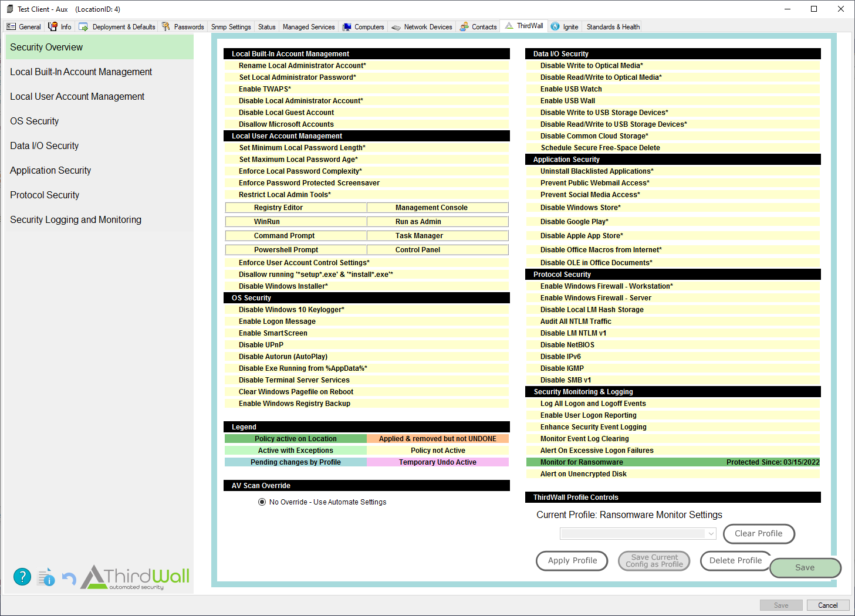Go to OS Security sidebar section

(100, 121)
